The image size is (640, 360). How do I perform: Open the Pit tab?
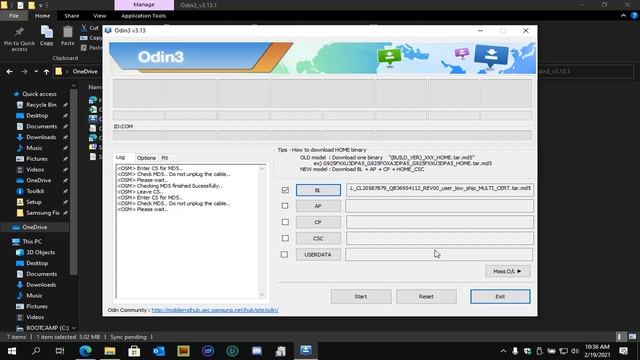coord(165,158)
